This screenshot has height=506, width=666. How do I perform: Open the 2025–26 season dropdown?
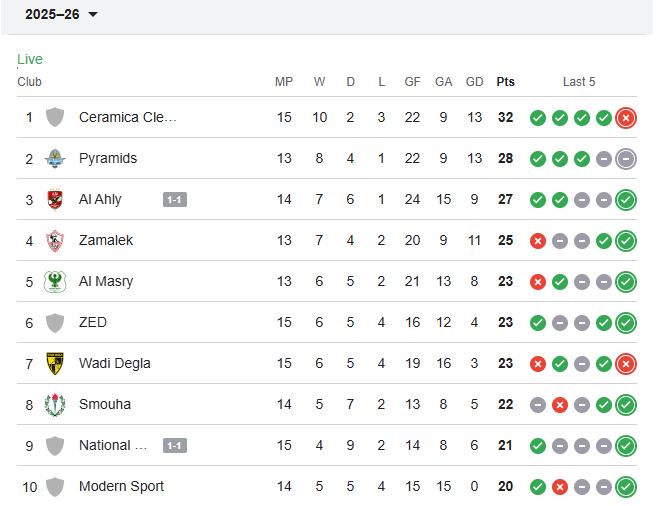pyautogui.click(x=62, y=14)
